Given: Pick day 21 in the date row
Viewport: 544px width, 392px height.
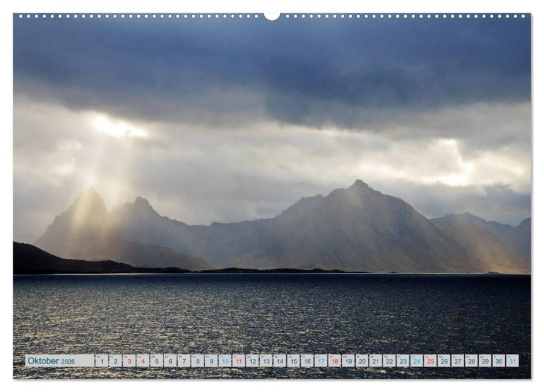Looking at the screenshot, I should (376, 361).
